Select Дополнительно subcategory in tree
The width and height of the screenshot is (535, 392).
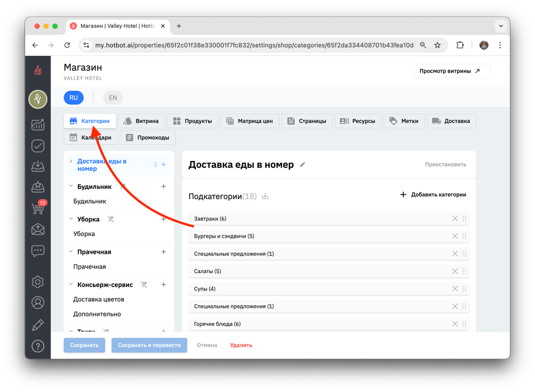(x=97, y=314)
